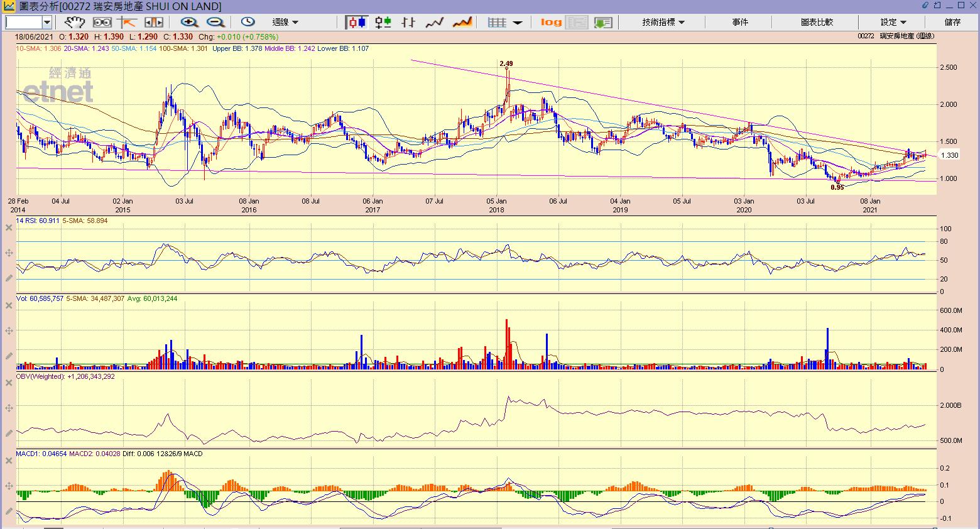The width and height of the screenshot is (980, 529).
Task: Open the 設定 settings menu
Action: (893, 22)
